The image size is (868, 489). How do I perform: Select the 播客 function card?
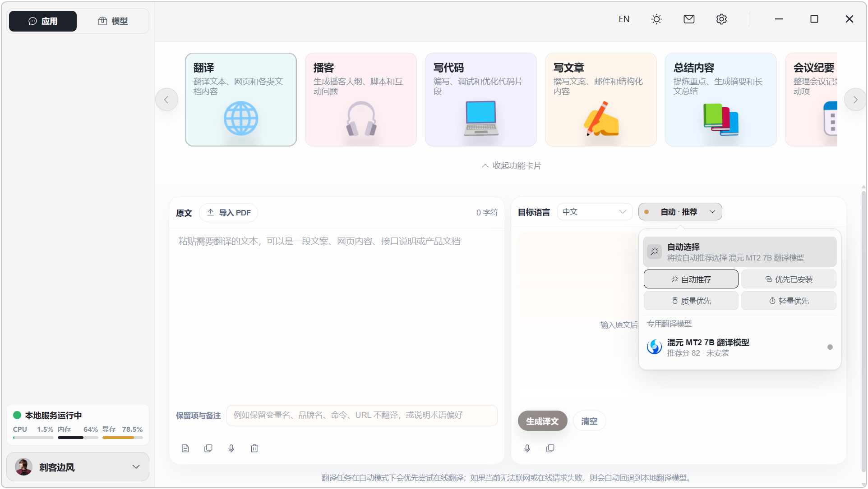tap(361, 100)
